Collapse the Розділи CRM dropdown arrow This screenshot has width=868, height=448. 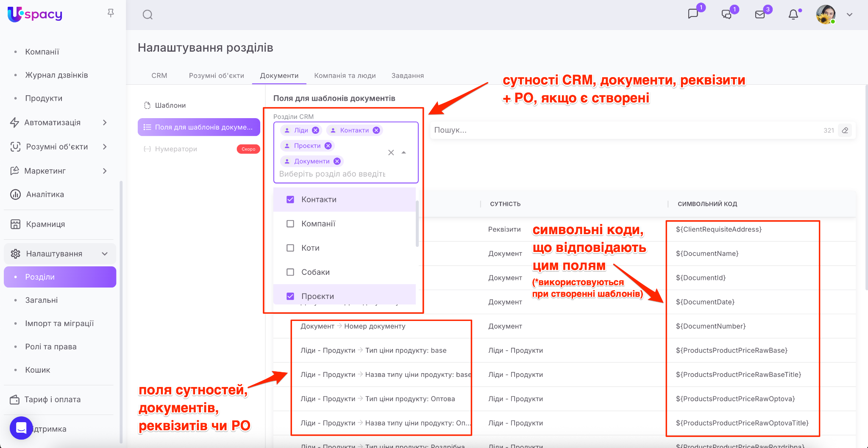(404, 152)
